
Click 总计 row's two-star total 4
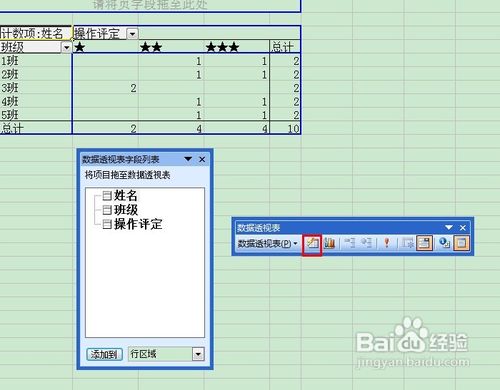[x=171, y=128]
